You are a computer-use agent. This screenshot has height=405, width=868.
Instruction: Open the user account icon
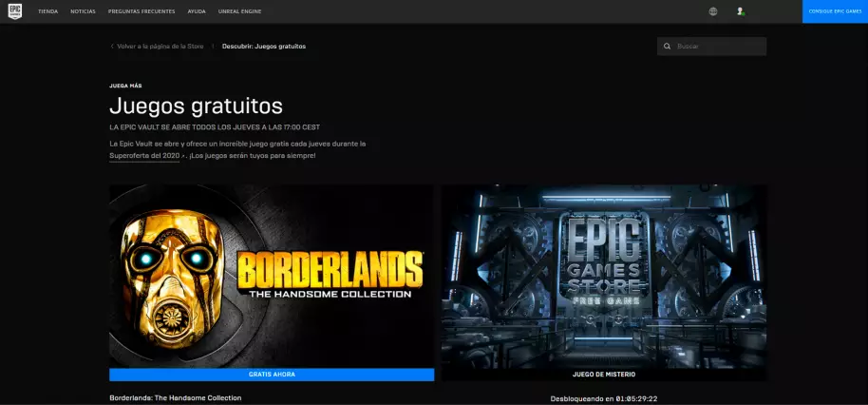click(740, 11)
